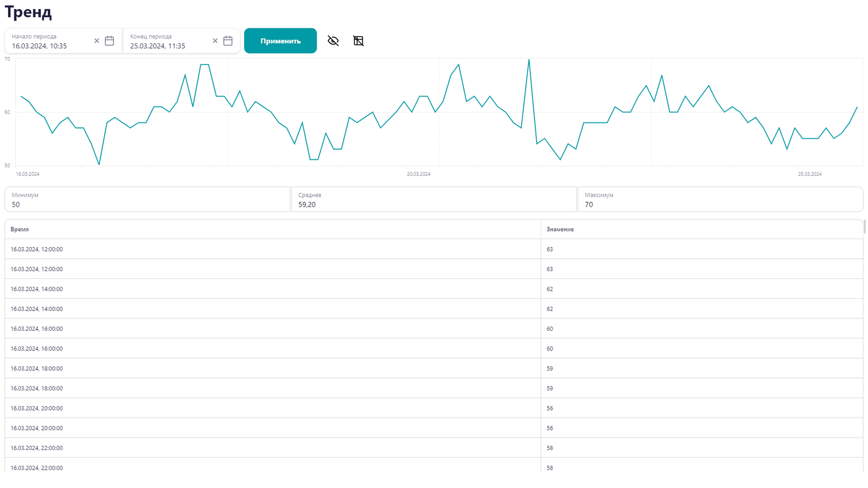Screen dimensions: 868x488
Task: Click the 20.03.2024 label on chart axis
Action: tap(418, 174)
